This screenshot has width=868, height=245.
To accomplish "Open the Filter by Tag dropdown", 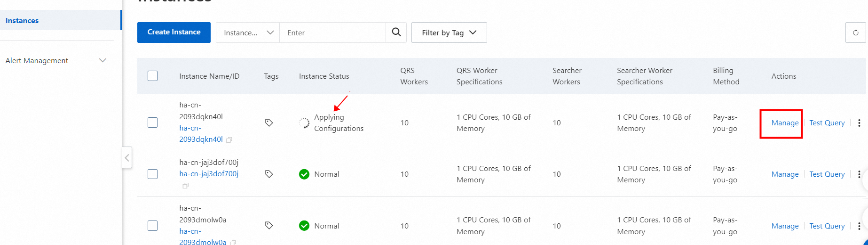I will (x=449, y=33).
